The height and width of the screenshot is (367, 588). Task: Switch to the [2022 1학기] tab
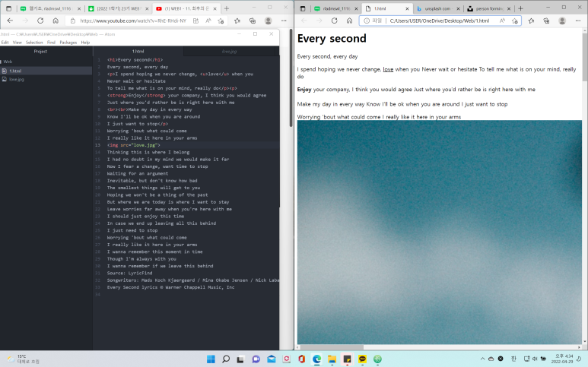click(x=118, y=8)
